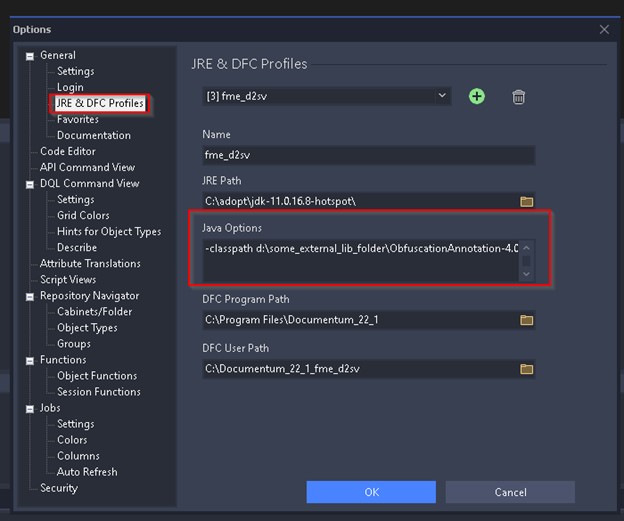Select Grid Colors under DQL Command View

tap(83, 215)
